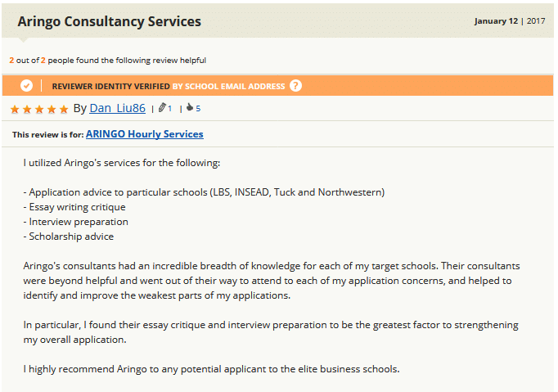Click the white verified checkmark icon
558x392 pixels.
26,86
